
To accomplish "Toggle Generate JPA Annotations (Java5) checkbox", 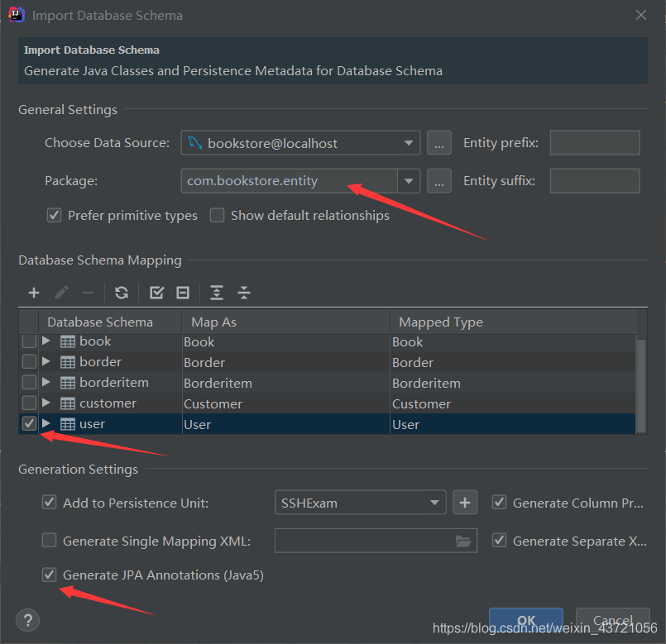I will tap(50, 575).
